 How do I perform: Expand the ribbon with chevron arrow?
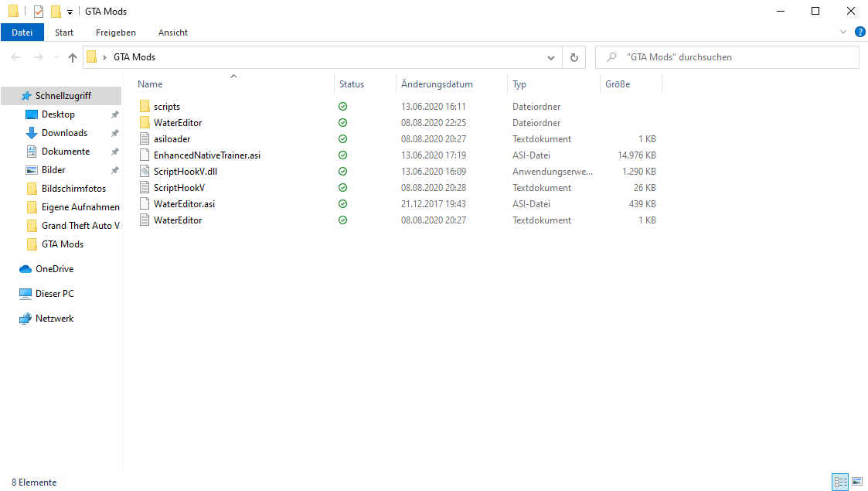[x=843, y=32]
